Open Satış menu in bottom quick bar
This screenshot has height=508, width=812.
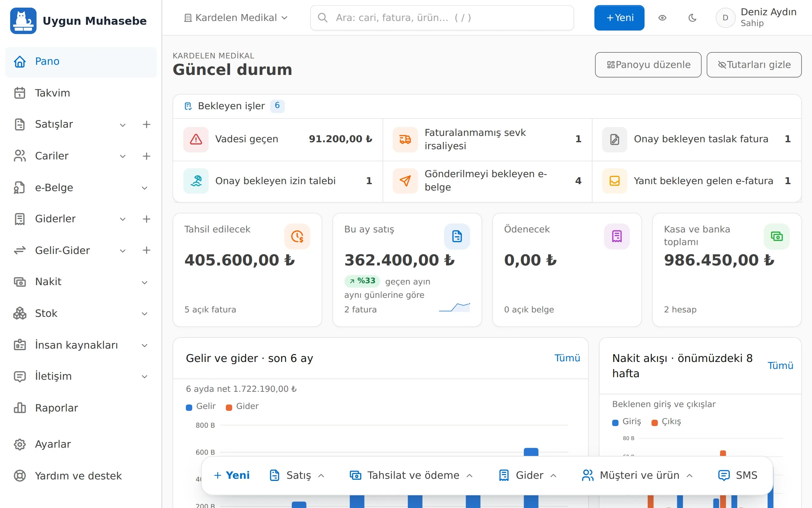[x=297, y=475]
